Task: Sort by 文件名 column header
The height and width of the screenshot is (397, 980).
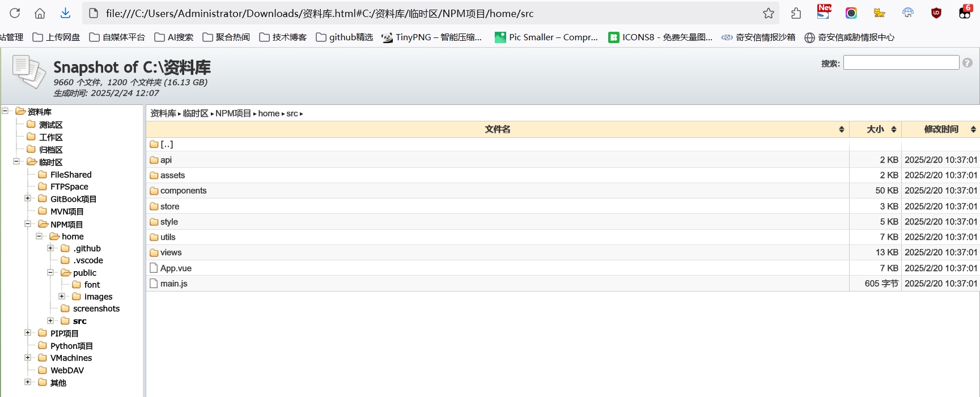Action: [x=498, y=129]
